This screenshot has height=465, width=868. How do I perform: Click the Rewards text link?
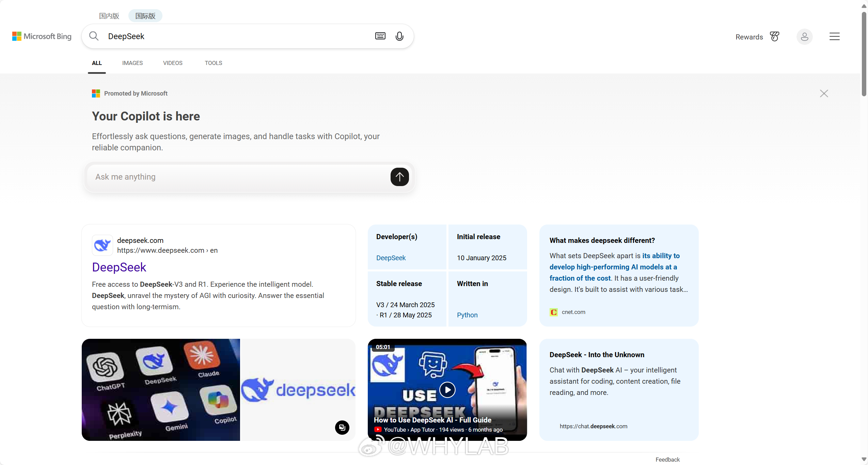[x=749, y=37]
